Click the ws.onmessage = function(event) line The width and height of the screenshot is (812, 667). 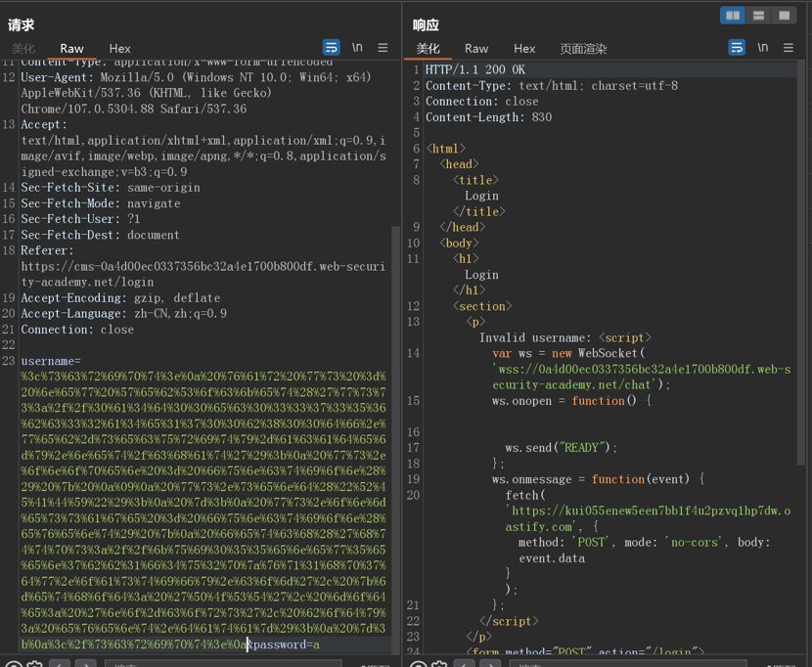(x=598, y=479)
